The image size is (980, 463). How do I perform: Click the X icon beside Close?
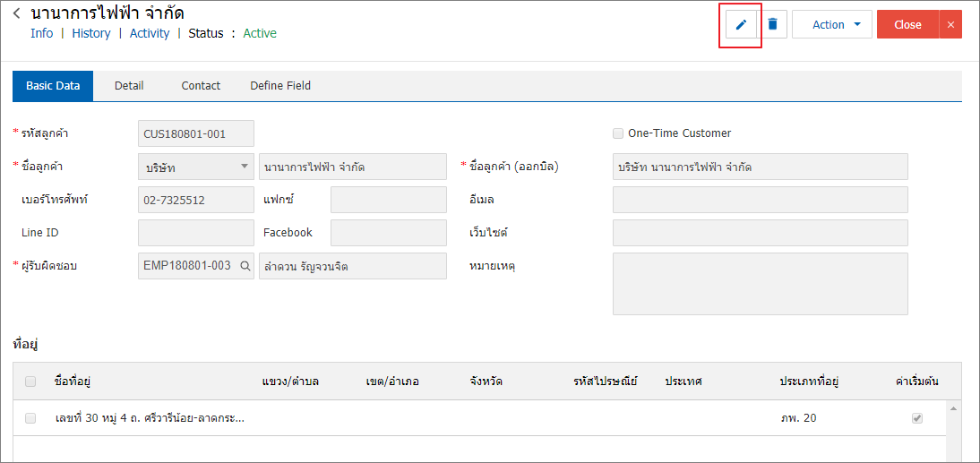point(950,24)
